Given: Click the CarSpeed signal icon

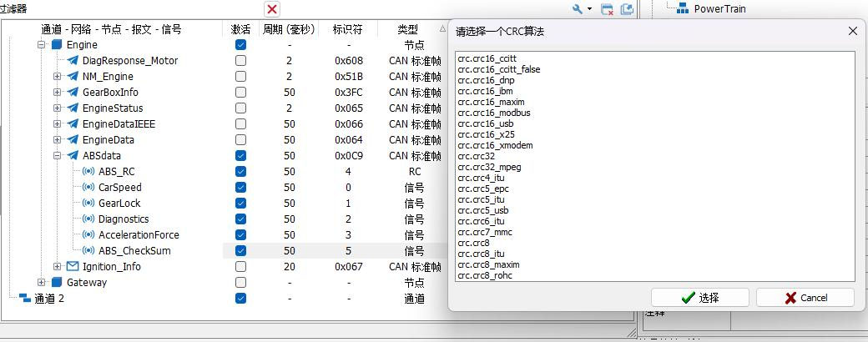Looking at the screenshot, I should pos(88,188).
